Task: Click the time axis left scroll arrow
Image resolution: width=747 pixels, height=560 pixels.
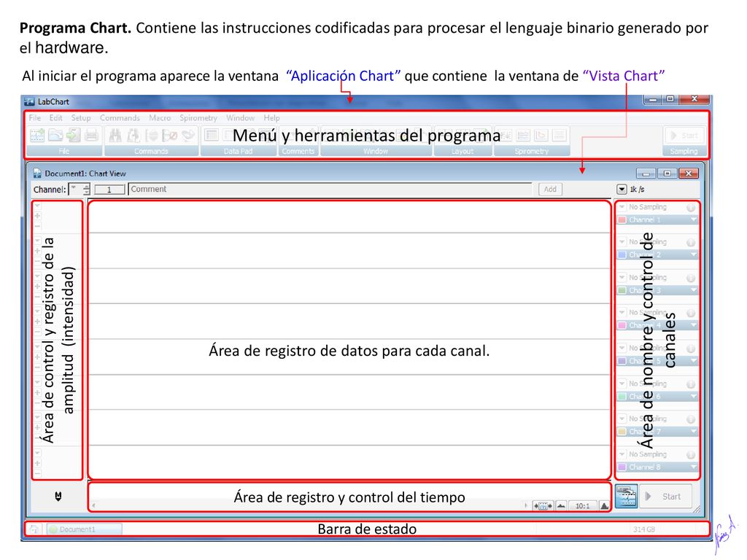Action: [93, 506]
